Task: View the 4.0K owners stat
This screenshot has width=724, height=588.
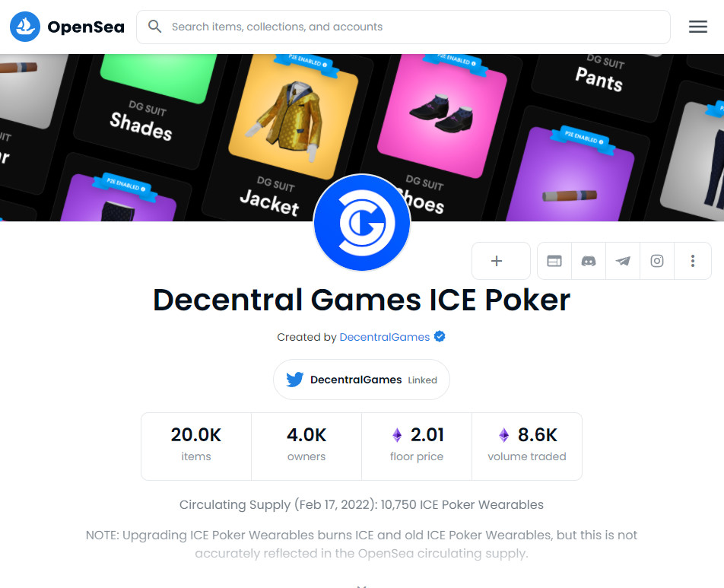Action: click(306, 447)
